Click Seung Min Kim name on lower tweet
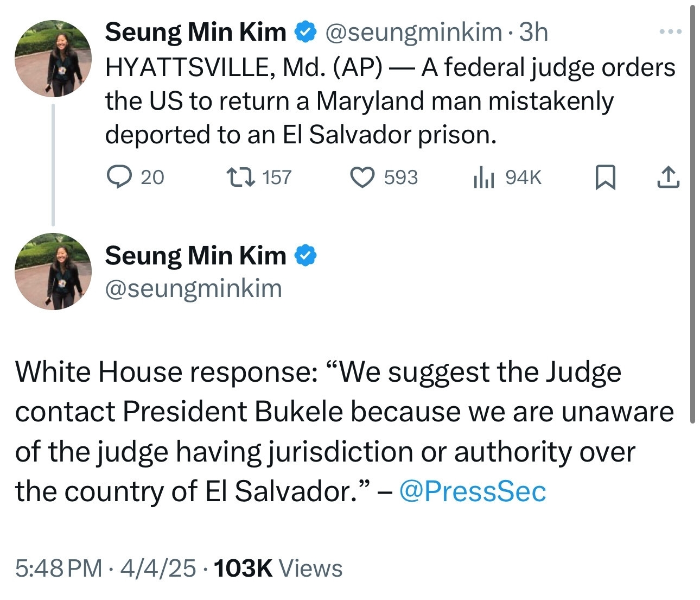700x600 pixels. (195, 256)
